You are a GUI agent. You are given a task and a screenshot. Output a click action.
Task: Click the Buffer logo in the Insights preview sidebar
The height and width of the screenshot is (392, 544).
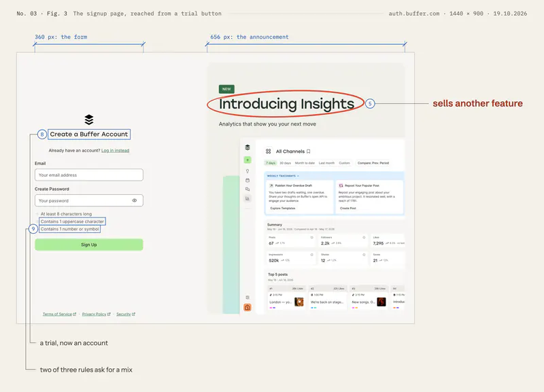[248, 147]
